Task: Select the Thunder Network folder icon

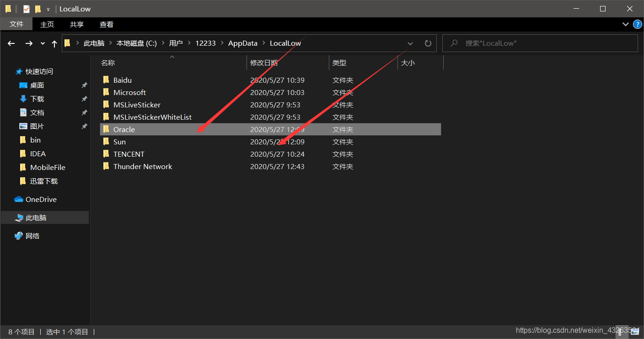Action: [x=106, y=166]
